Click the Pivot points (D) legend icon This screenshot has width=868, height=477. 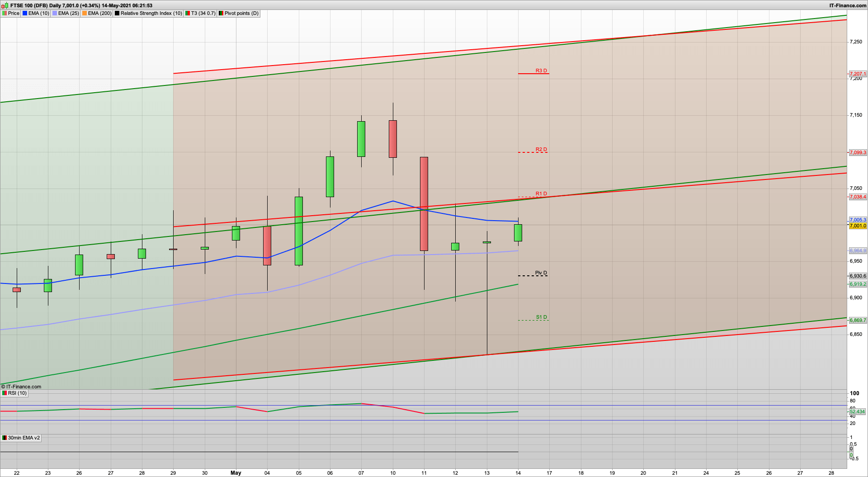coord(221,13)
